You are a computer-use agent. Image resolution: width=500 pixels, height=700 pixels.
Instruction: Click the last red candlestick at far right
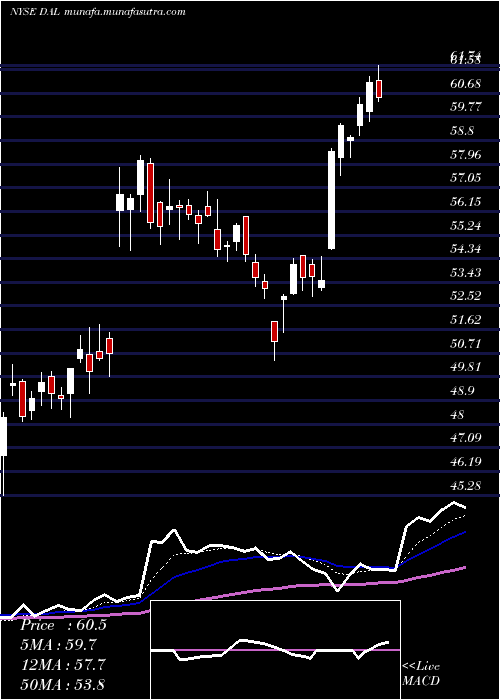tap(379, 89)
